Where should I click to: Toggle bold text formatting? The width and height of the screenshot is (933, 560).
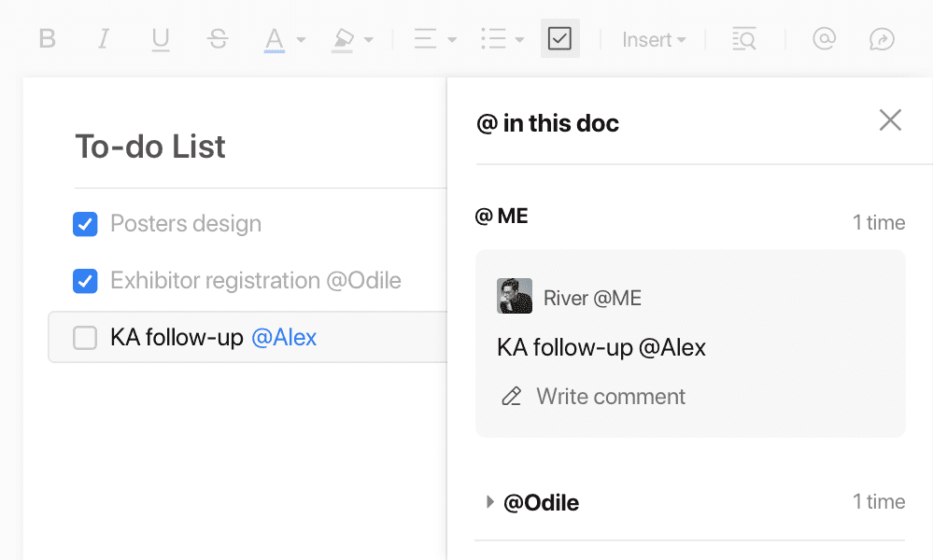(47, 38)
